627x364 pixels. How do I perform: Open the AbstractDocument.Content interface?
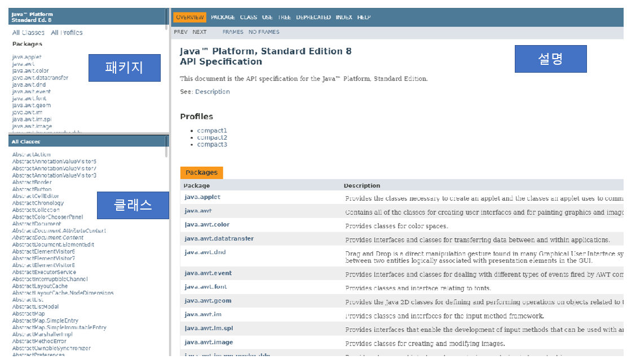coord(47,238)
